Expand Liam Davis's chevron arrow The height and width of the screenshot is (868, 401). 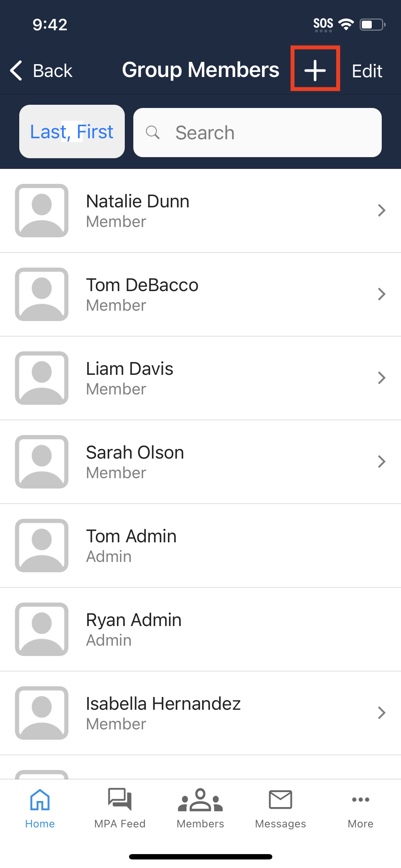pos(381,378)
